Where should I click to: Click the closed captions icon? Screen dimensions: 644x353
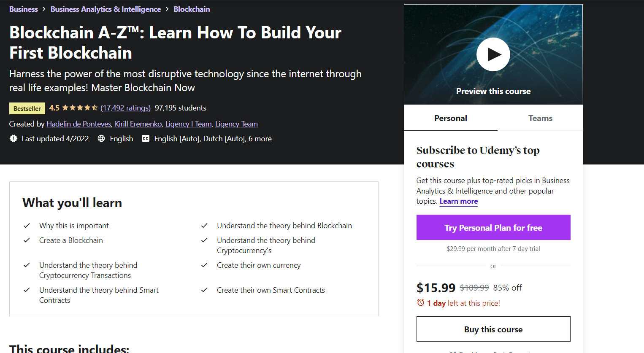click(146, 138)
